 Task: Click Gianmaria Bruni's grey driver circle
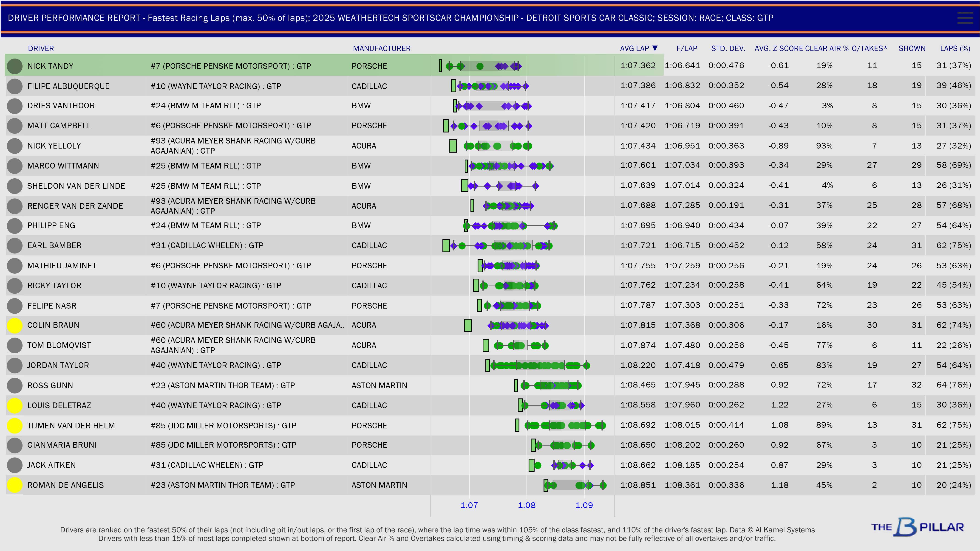pyautogui.click(x=15, y=445)
